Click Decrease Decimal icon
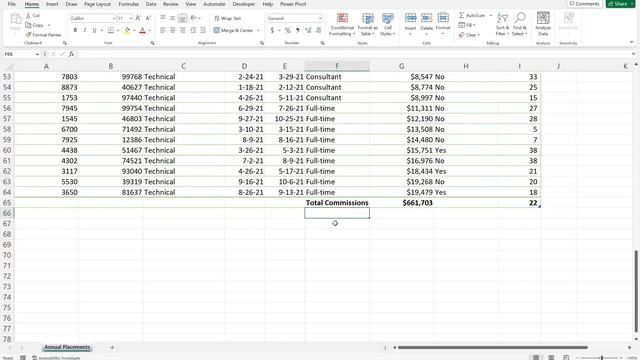Image resolution: width=640 pixels, height=360 pixels. [x=318, y=31]
